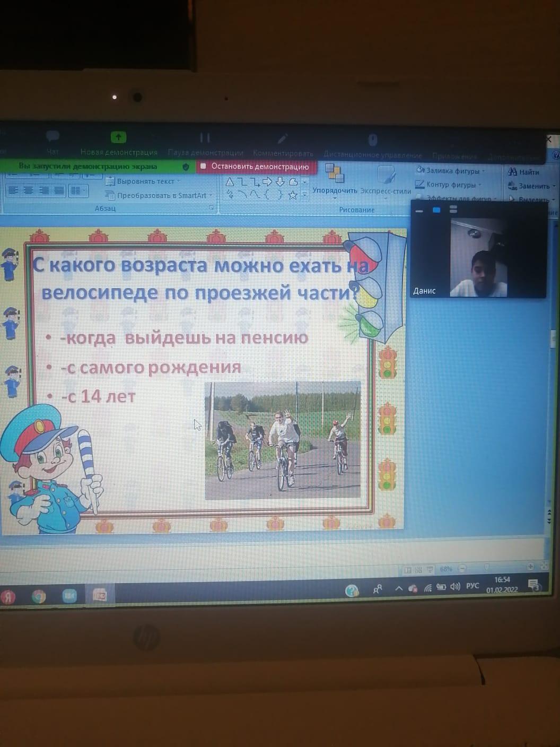The height and width of the screenshot is (747, 560).
Task: Show hidden system tray icons
Action: (x=399, y=588)
